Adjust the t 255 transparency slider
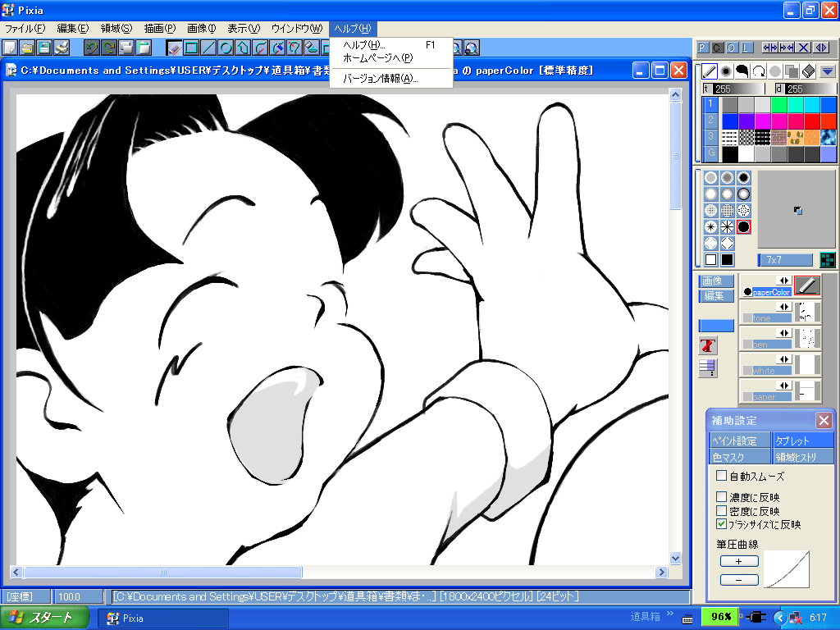This screenshot has height=630, width=840. point(733,89)
